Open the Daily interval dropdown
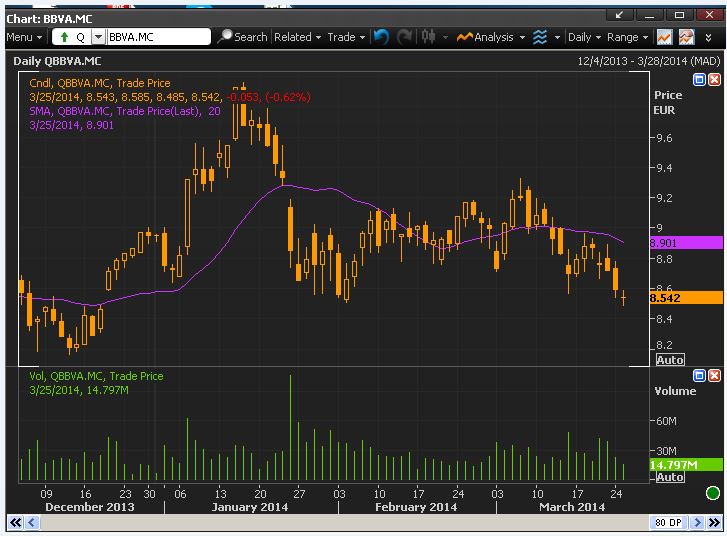 click(584, 37)
